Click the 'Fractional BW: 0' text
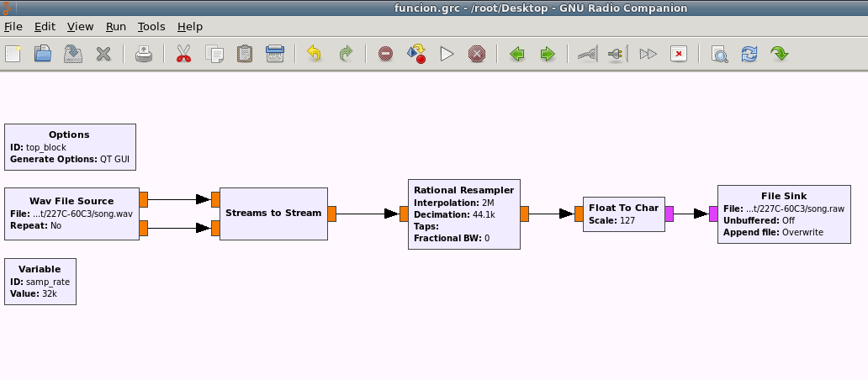 pyautogui.click(x=452, y=239)
